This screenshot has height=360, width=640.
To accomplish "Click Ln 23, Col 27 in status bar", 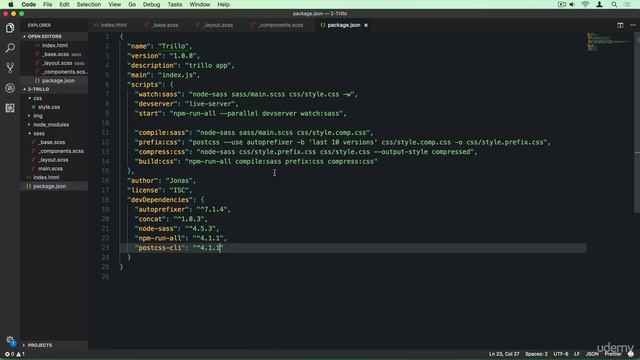I will click(504, 354).
